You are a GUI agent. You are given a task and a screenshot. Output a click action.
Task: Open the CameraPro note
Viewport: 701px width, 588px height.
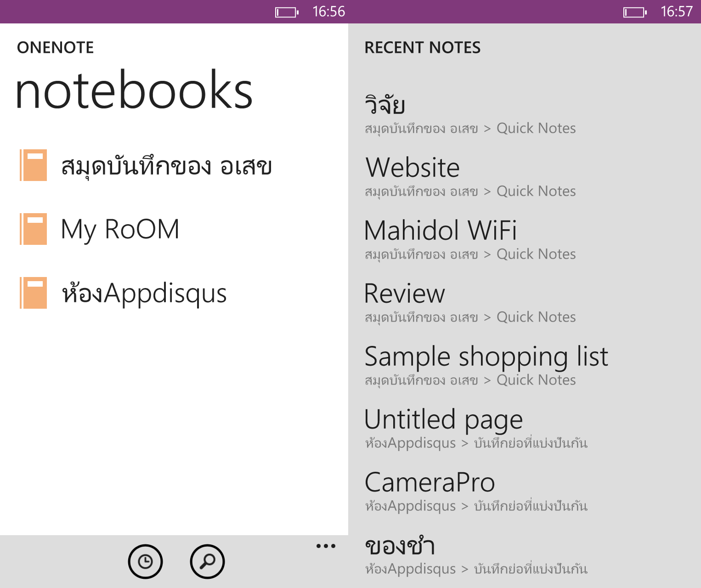[x=430, y=482]
